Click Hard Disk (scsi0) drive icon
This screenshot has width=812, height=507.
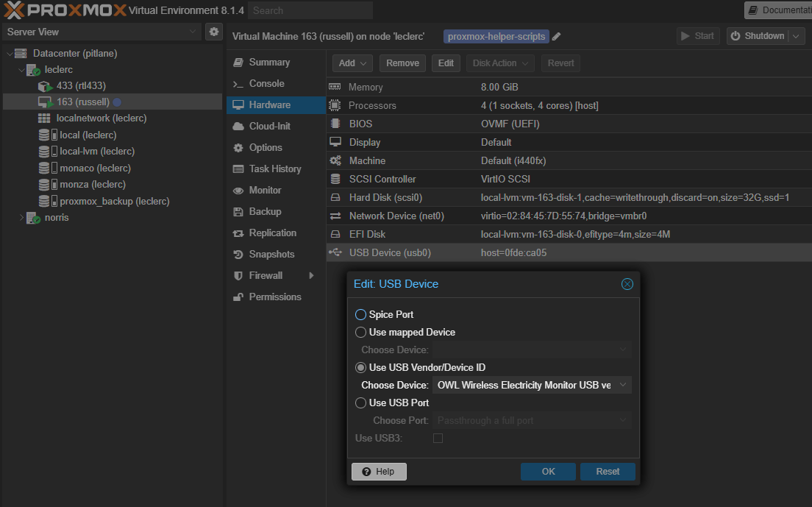(x=335, y=197)
